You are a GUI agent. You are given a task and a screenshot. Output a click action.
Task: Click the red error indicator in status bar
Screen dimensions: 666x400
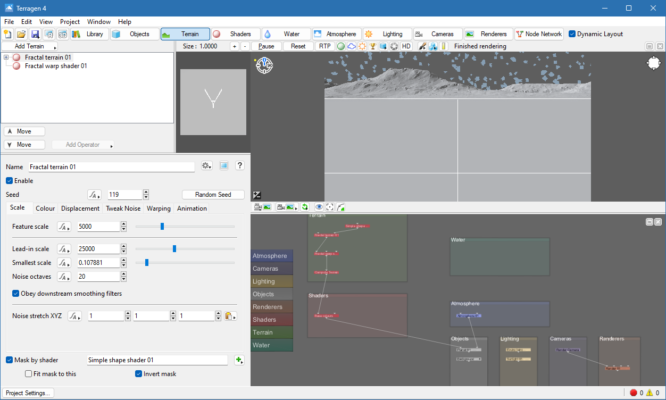point(633,393)
